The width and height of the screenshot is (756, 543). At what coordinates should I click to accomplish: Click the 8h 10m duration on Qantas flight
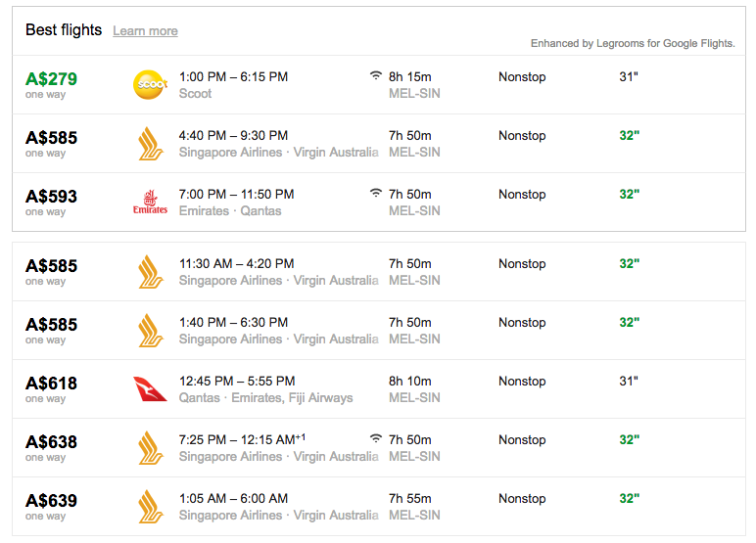pos(409,382)
